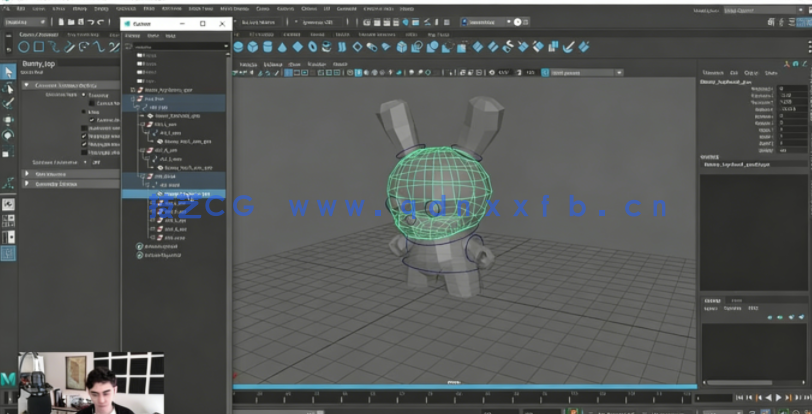Click the polygon cylinder shelf icon
The width and height of the screenshot is (812, 414).
[x=270, y=46]
